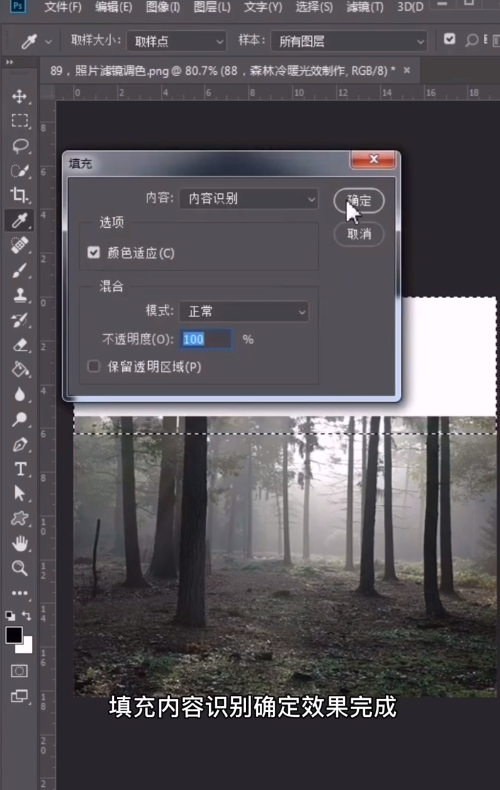
Task: Open the Edit menu
Action: click(x=113, y=7)
